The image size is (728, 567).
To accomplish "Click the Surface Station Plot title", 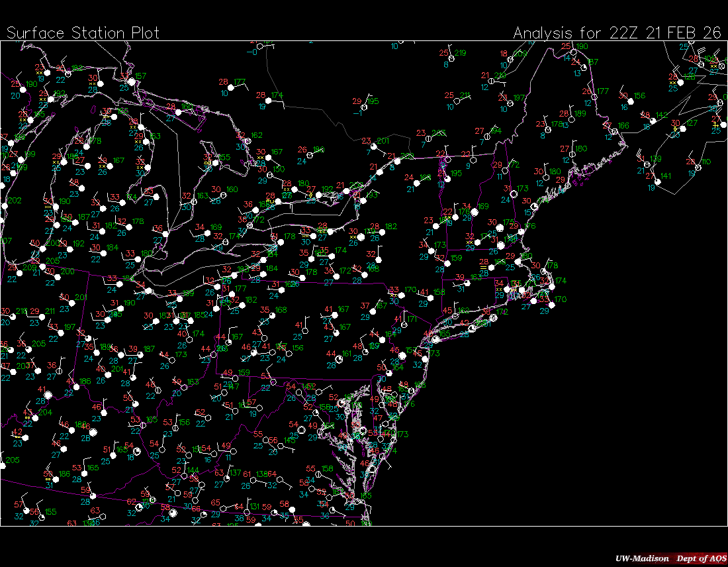I will click(83, 32).
